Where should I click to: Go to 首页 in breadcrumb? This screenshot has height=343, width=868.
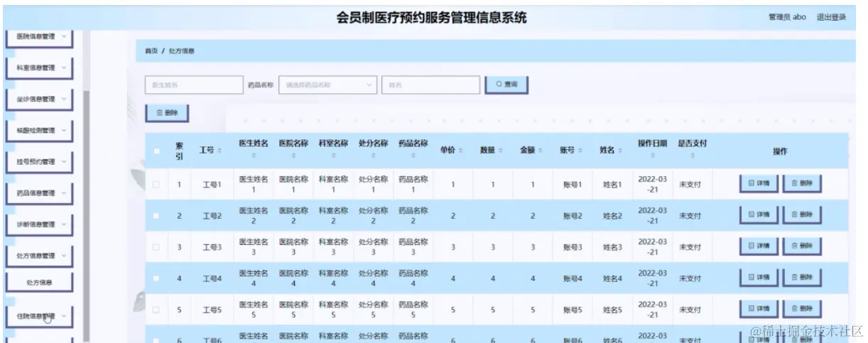[x=151, y=51]
